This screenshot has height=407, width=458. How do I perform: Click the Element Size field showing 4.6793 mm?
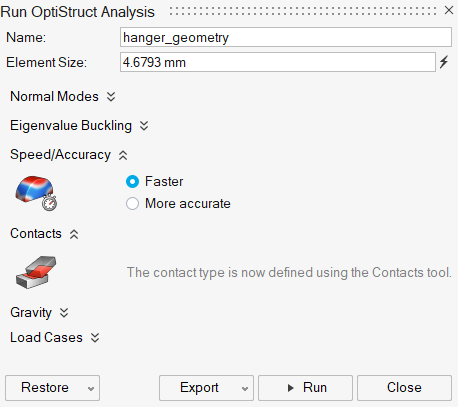coord(278,62)
